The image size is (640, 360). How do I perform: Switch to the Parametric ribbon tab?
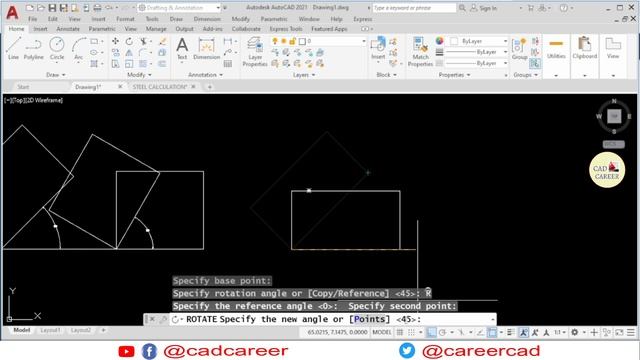point(102,29)
